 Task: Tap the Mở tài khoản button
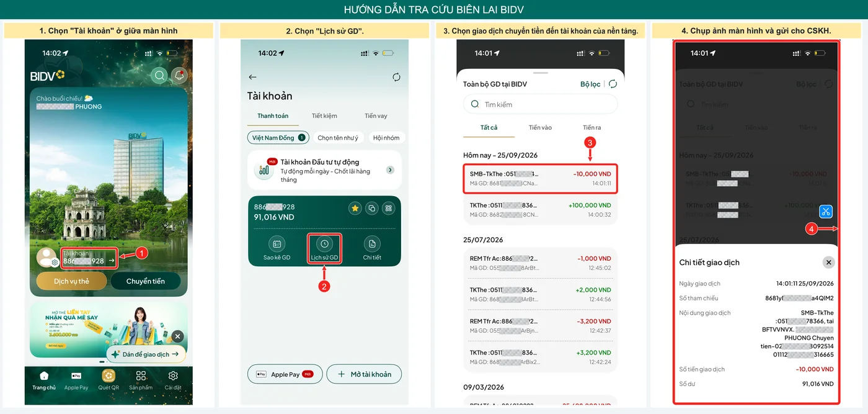tap(364, 374)
